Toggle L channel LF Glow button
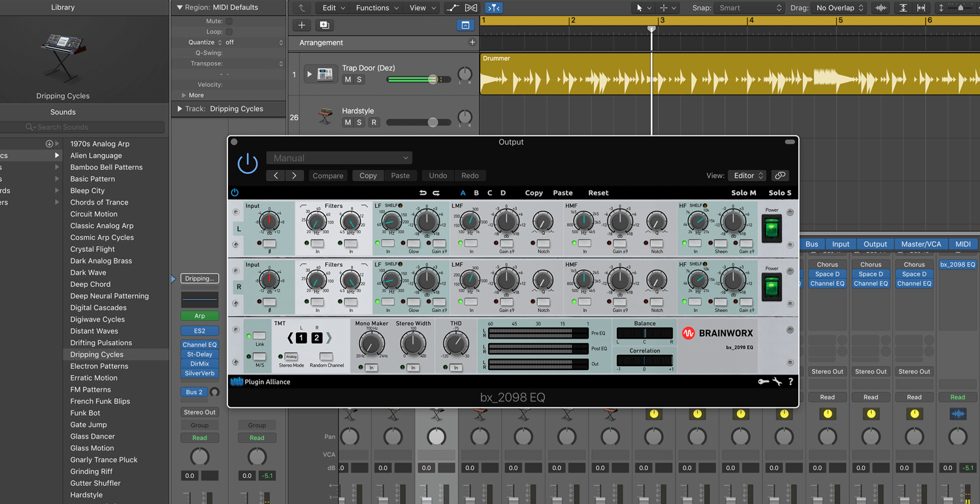This screenshot has height=504, width=980. pyautogui.click(x=414, y=243)
